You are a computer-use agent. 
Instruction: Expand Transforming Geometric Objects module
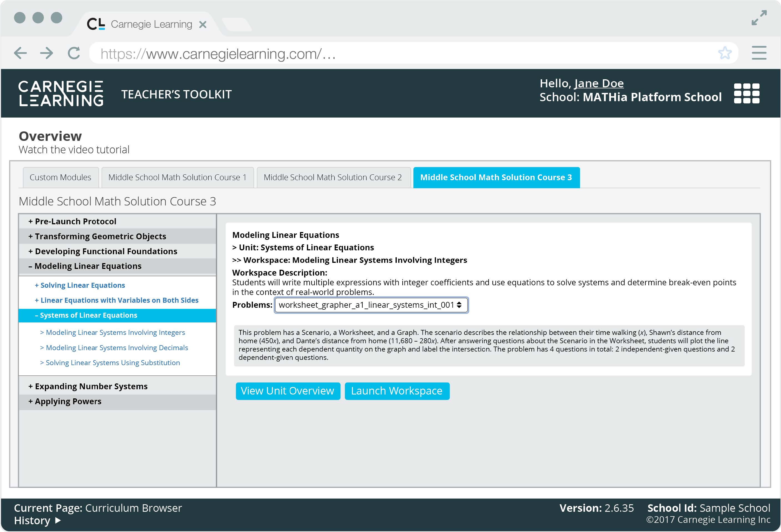coord(117,236)
